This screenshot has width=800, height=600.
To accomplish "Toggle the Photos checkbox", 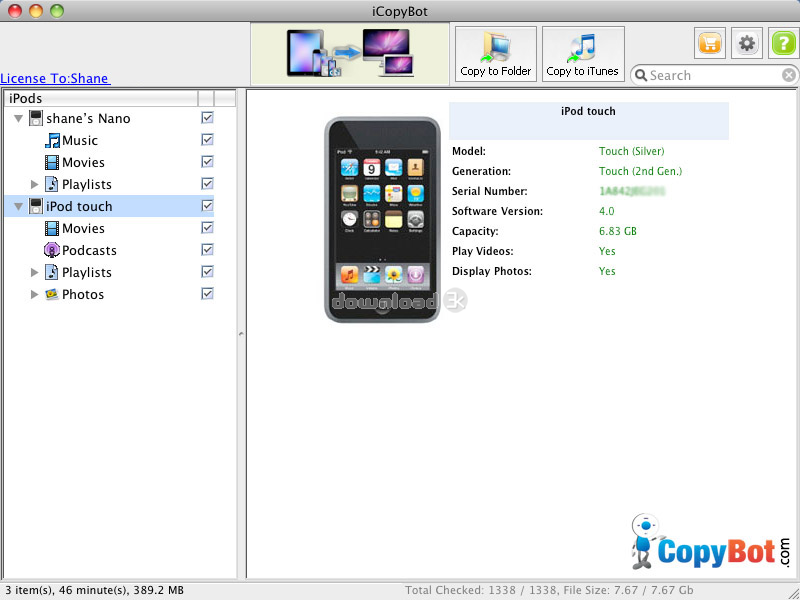I will click(x=207, y=294).
